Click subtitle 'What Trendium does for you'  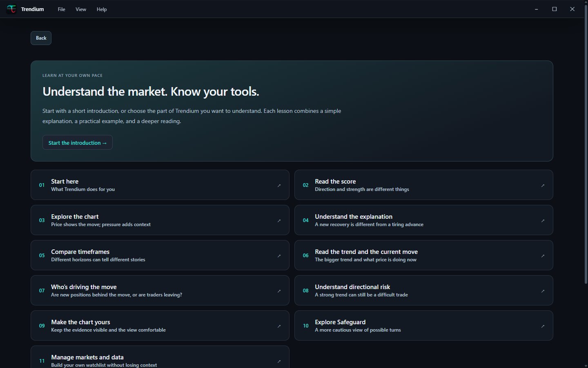point(83,189)
